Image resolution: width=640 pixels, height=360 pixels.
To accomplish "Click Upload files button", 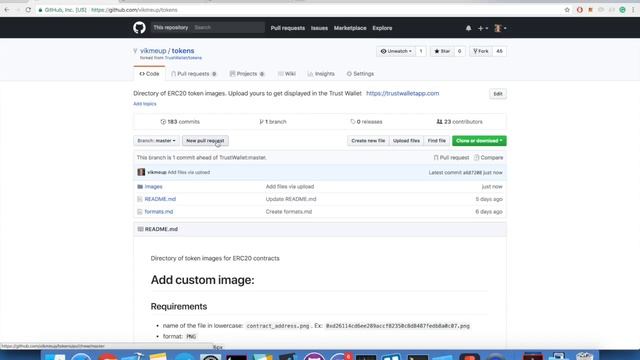I will click(x=406, y=141).
